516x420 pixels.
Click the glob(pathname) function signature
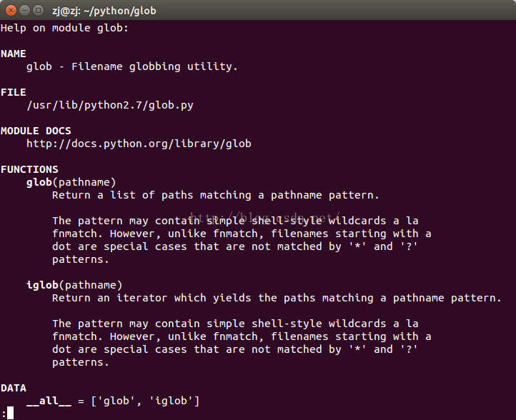[x=71, y=182]
